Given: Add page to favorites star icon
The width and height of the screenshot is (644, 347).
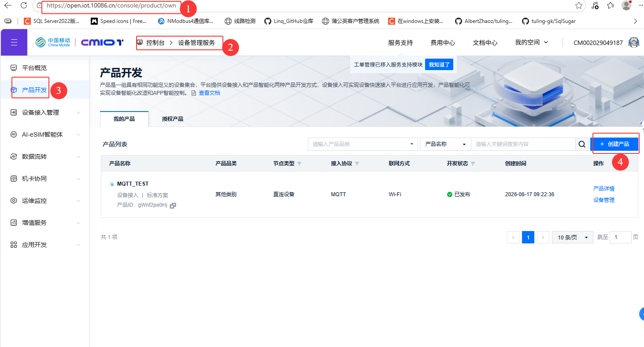Looking at the screenshot, I should 579,6.
